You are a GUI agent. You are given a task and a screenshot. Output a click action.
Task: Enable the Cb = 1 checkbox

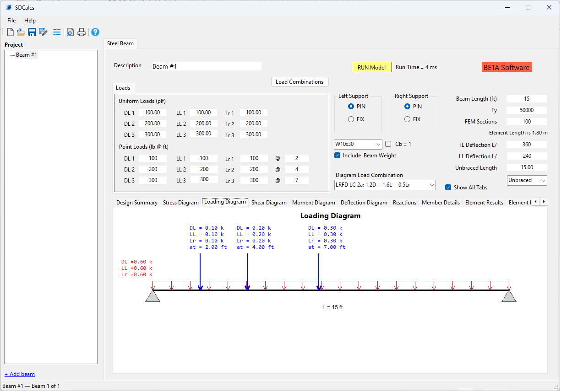388,144
